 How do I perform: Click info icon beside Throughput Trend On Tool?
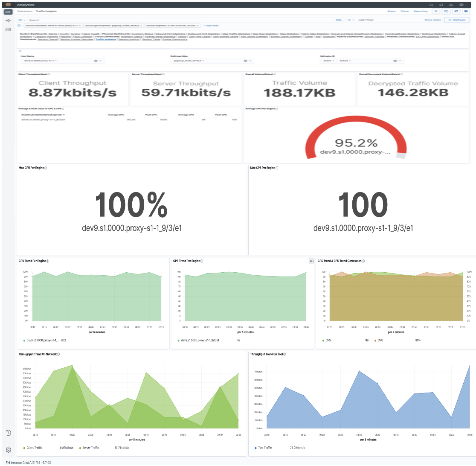(x=284, y=354)
